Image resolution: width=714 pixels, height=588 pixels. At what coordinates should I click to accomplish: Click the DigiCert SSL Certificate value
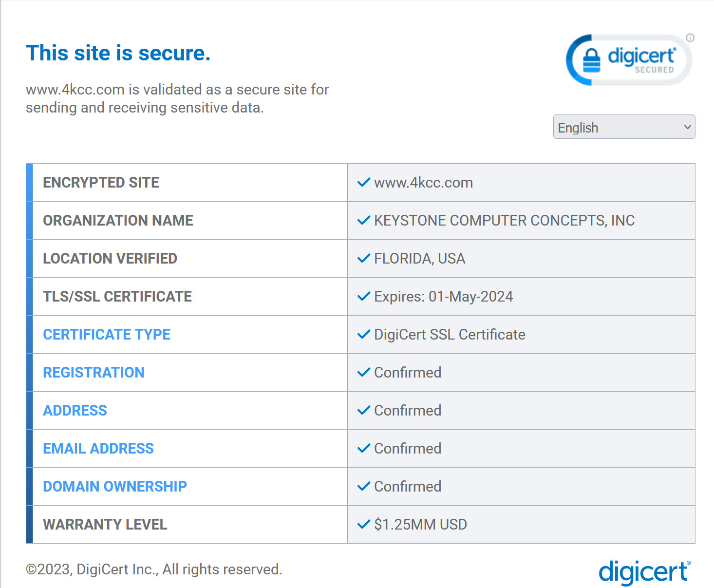click(450, 335)
